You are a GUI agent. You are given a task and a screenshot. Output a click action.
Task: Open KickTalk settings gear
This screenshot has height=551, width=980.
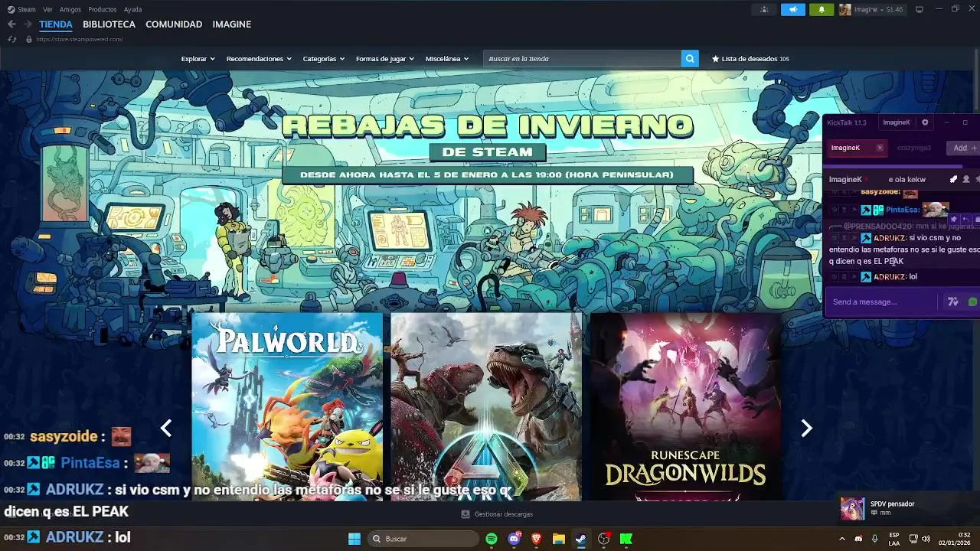(925, 122)
